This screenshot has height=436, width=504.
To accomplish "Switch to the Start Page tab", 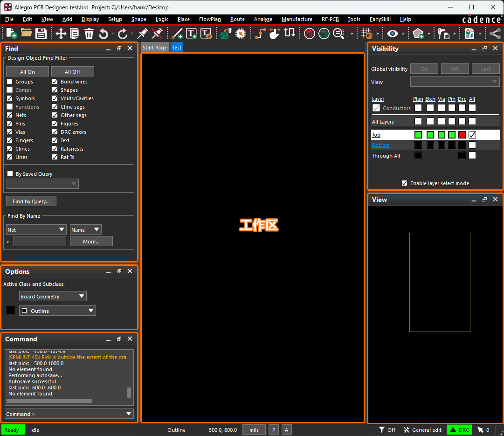I will coord(154,48).
